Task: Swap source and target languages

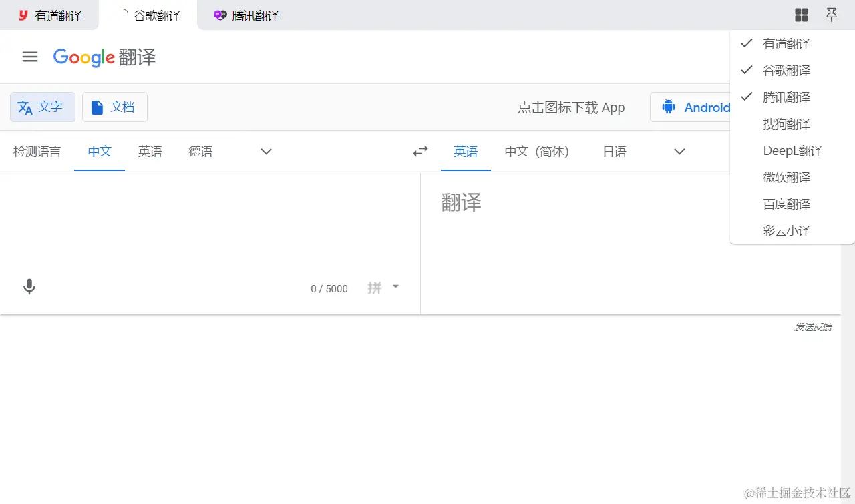Action: coord(420,151)
